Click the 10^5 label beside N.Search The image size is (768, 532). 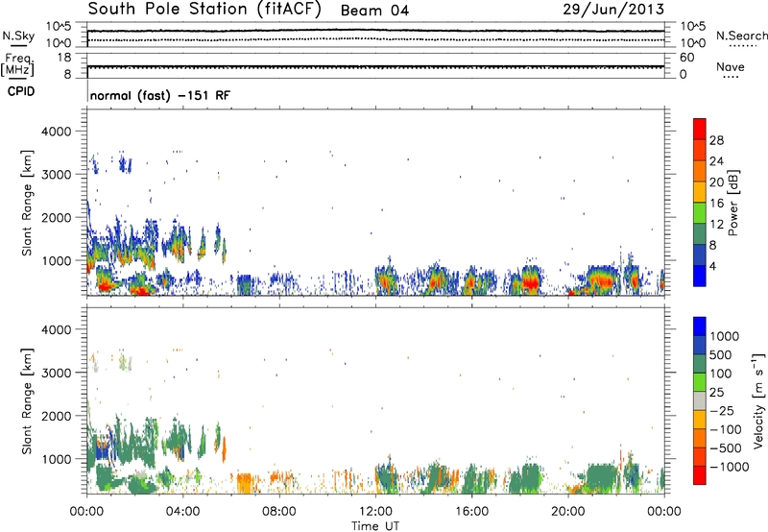[x=693, y=27]
